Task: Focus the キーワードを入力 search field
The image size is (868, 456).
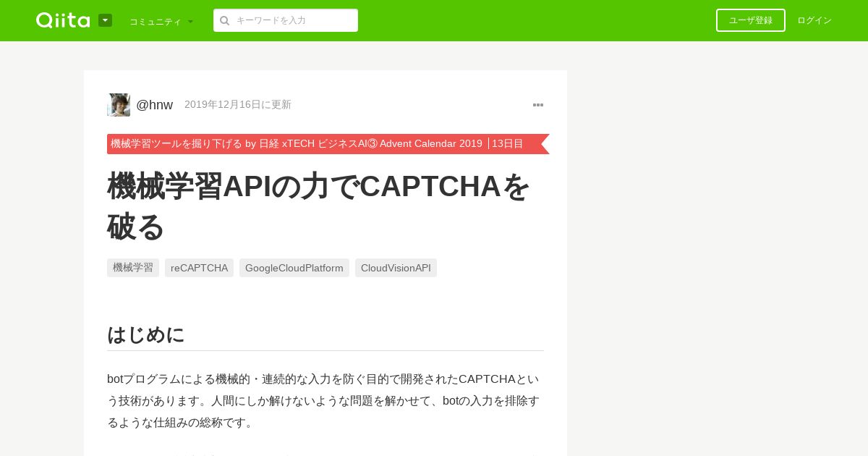Action: (x=286, y=20)
